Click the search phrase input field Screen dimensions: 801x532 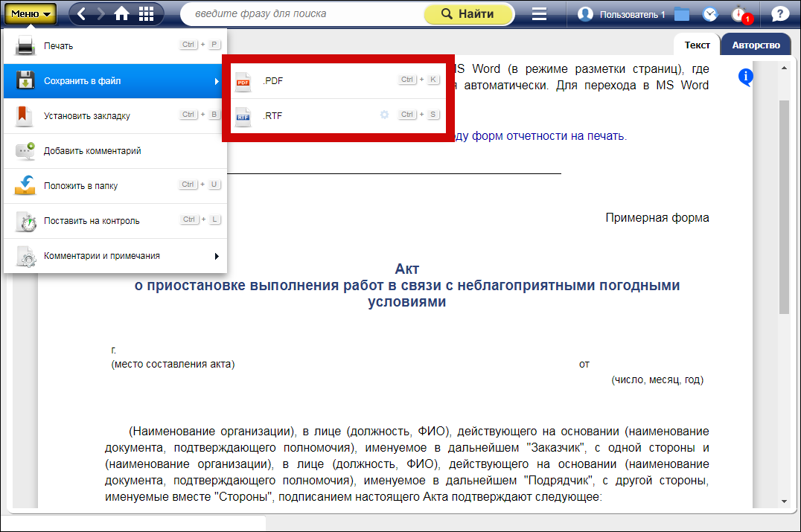(x=301, y=14)
